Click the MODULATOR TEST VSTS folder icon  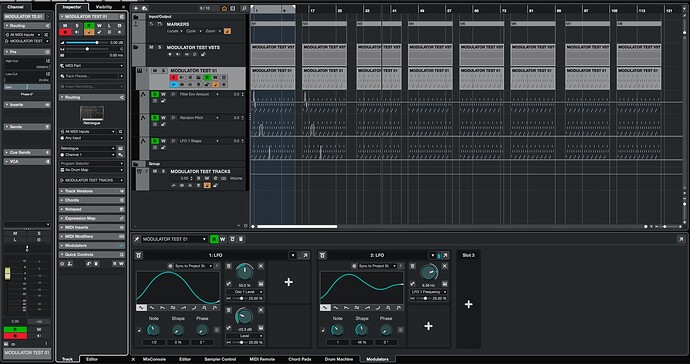tap(136, 47)
